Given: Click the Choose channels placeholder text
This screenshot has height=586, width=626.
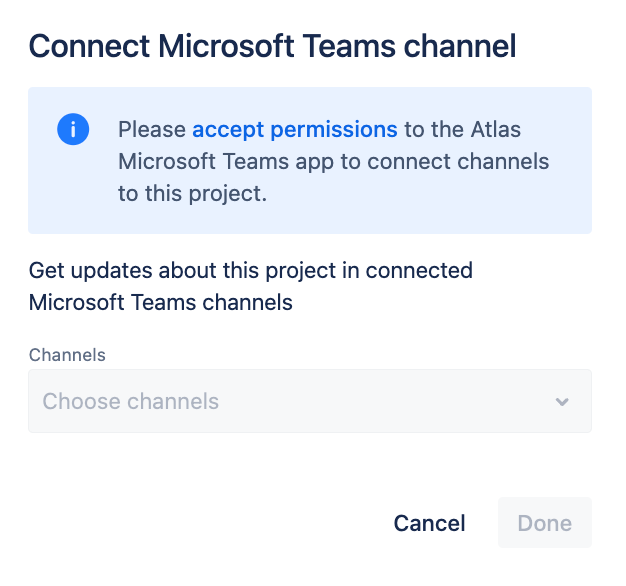Looking at the screenshot, I should click(x=131, y=401).
